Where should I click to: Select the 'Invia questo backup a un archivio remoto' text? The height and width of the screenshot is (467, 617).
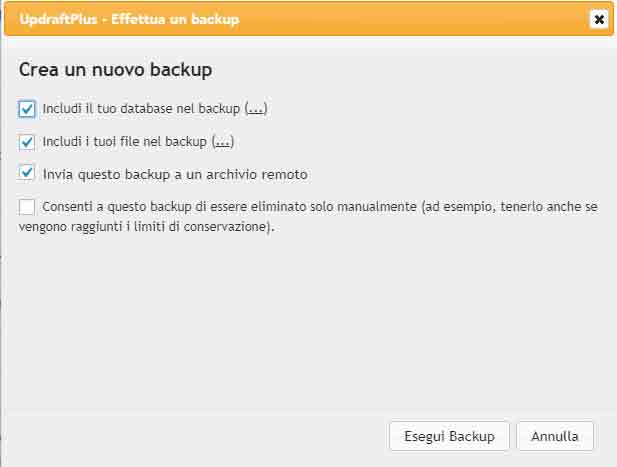(x=175, y=174)
